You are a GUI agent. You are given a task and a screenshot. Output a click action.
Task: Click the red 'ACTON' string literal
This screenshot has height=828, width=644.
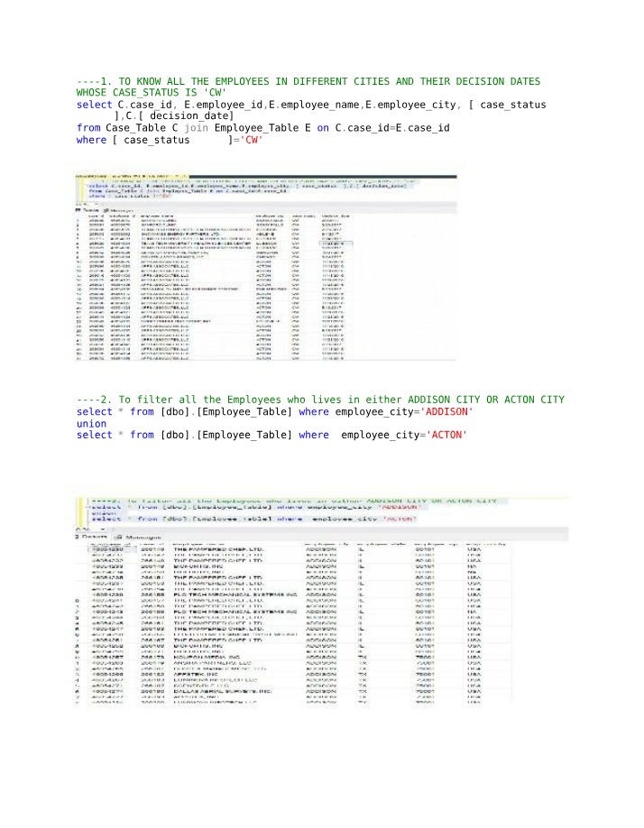[446, 435]
